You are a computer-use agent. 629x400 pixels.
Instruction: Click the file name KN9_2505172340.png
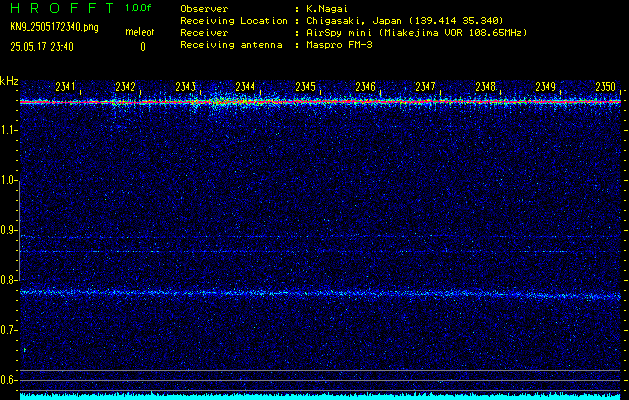pyautogui.click(x=54, y=27)
